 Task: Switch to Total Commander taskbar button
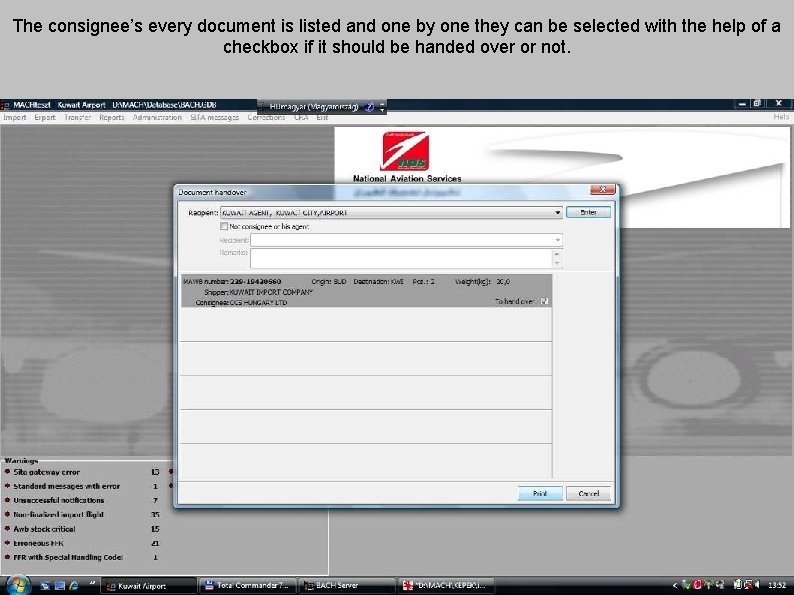point(247,586)
